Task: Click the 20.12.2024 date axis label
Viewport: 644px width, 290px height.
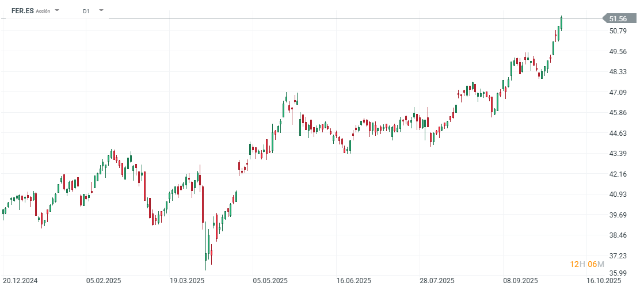Action: pos(21,281)
